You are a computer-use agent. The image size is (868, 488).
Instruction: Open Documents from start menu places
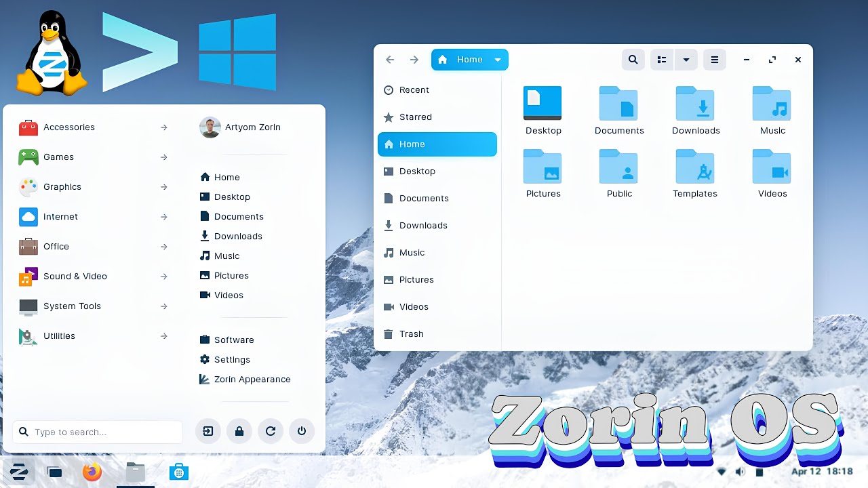click(232, 216)
